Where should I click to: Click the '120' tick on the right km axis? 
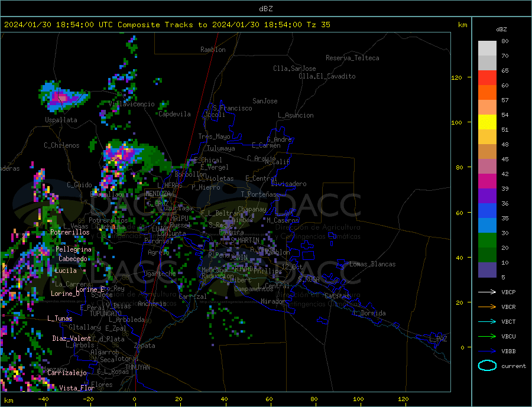(x=456, y=77)
